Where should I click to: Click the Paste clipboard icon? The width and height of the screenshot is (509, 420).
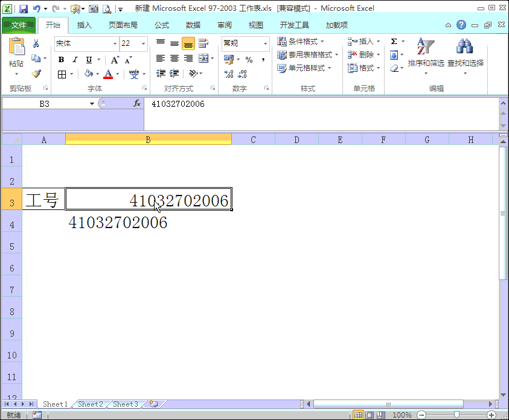[x=16, y=46]
